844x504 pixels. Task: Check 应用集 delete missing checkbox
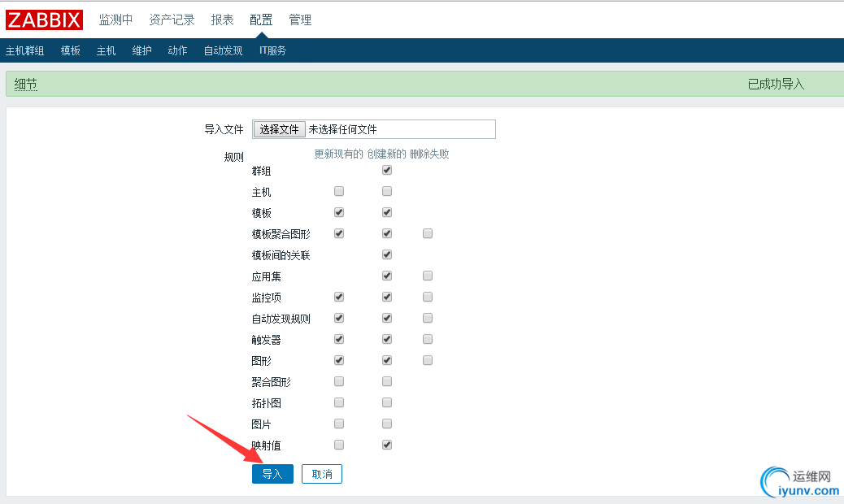pyautogui.click(x=428, y=276)
